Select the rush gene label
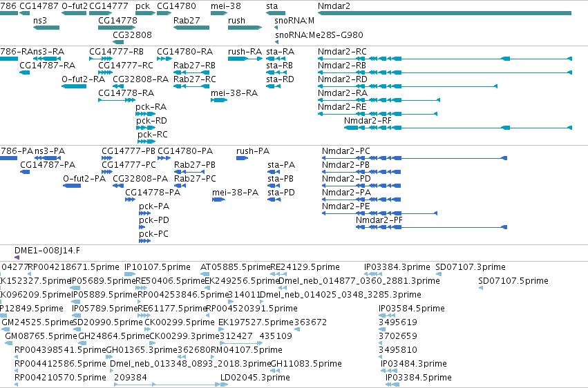Viewport: 588px width, 388px height. point(236,20)
